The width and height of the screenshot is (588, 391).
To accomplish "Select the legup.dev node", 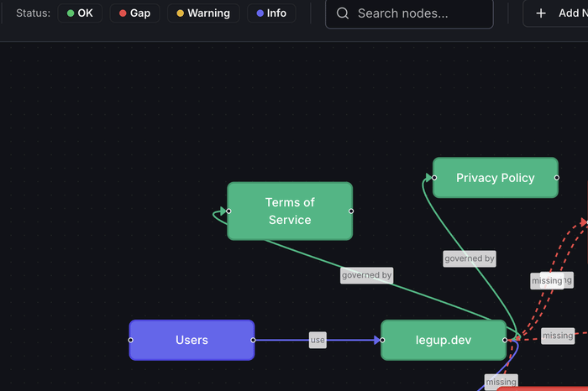I will 444,340.
